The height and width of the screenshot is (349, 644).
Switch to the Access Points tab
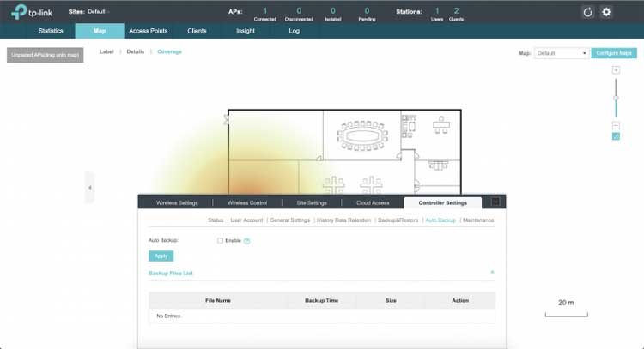[x=148, y=31]
